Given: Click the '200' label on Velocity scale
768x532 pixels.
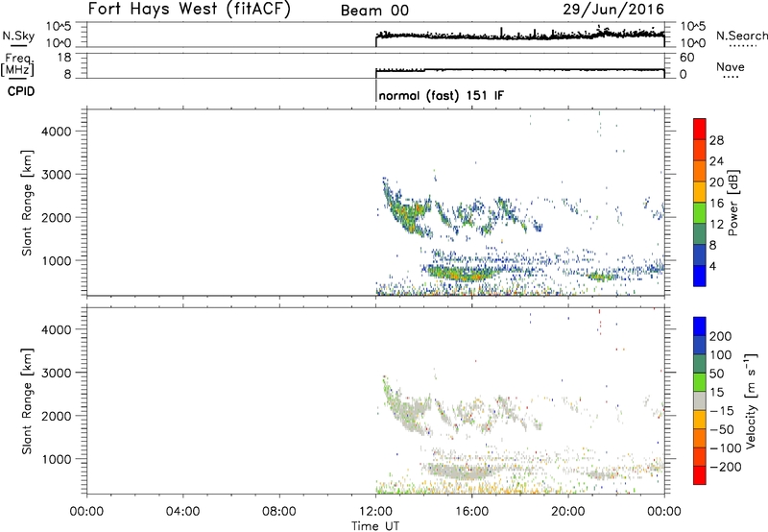Looking at the screenshot, I should pyautogui.click(x=721, y=336).
